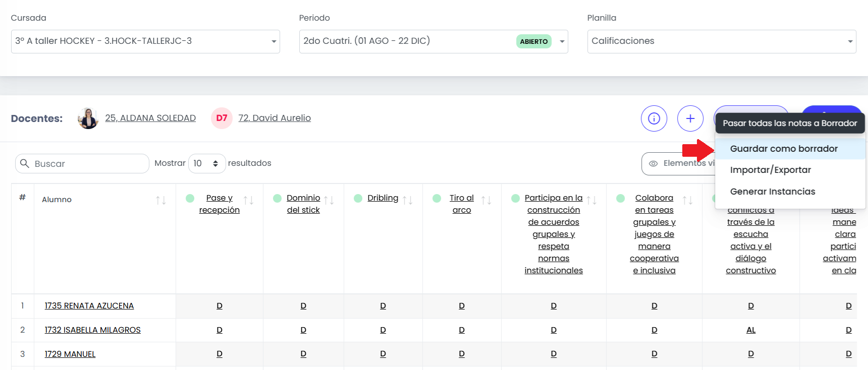Click ALDANA SOLEDAD's profile photo
This screenshot has height=370, width=868.
(88, 118)
